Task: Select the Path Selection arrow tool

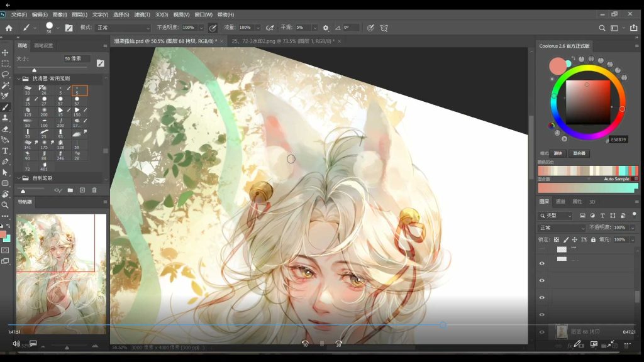Action: pos(5,172)
